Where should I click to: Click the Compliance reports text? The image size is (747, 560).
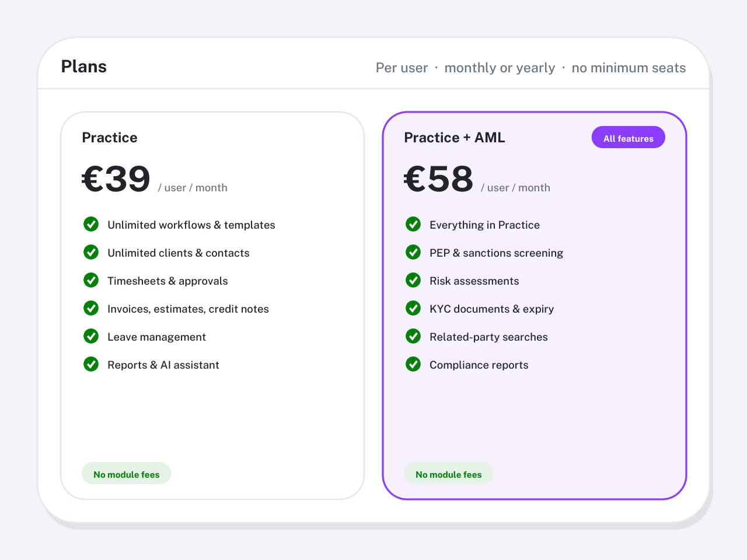tap(479, 365)
